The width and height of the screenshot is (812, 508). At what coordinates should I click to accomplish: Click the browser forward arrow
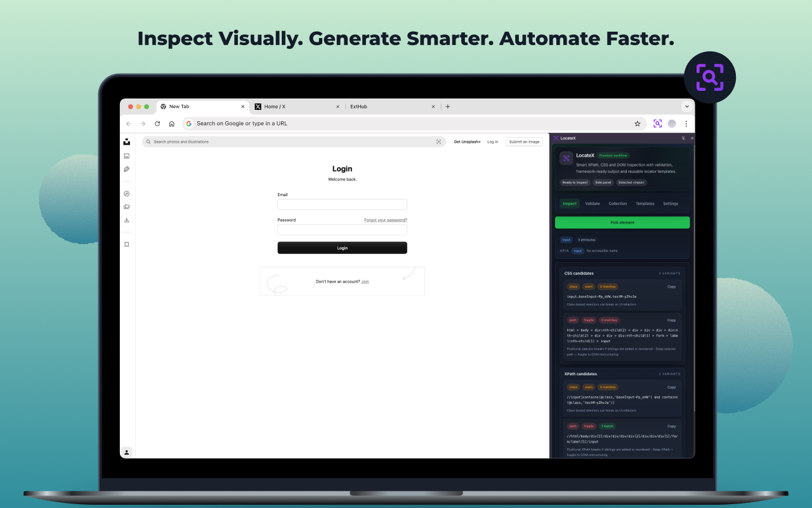tap(143, 124)
